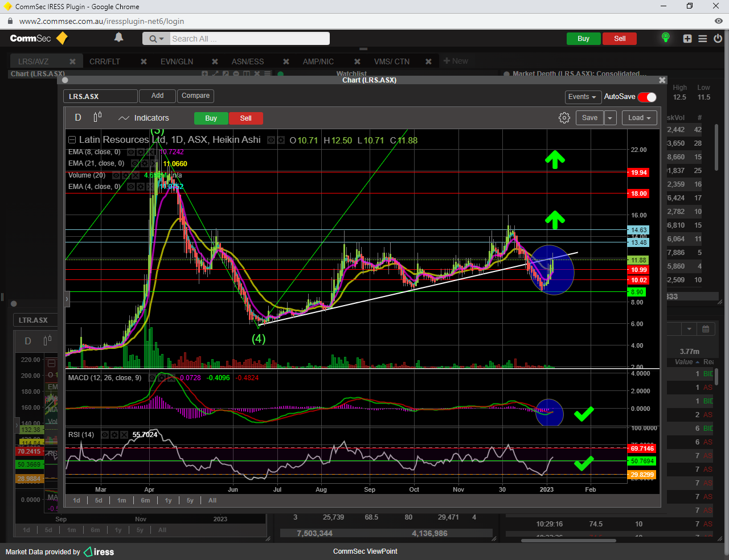Open the Events dropdown
The height and width of the screenshot is (560, 729).
(x=583, y=97)
